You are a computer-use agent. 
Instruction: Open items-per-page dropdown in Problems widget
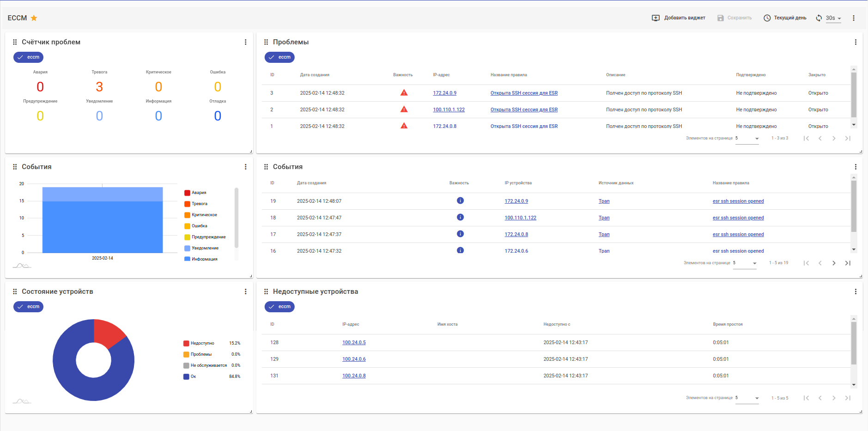point(747,138)
